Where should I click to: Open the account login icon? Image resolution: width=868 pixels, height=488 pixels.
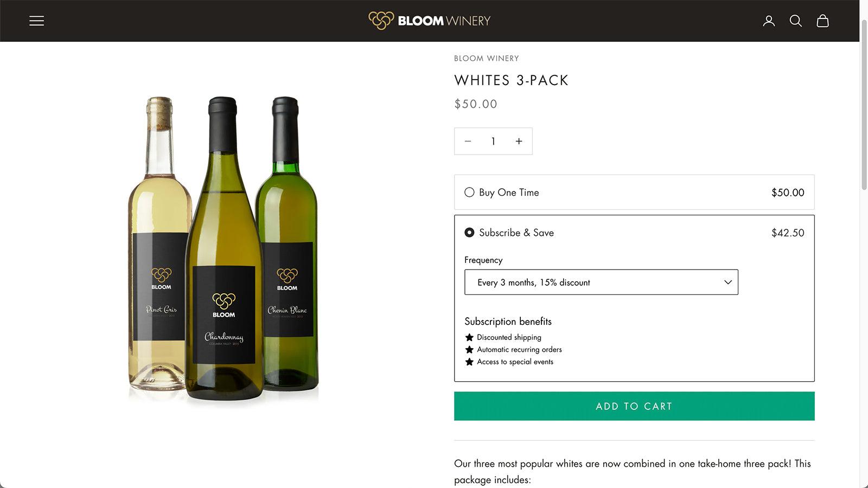(769, 21)
